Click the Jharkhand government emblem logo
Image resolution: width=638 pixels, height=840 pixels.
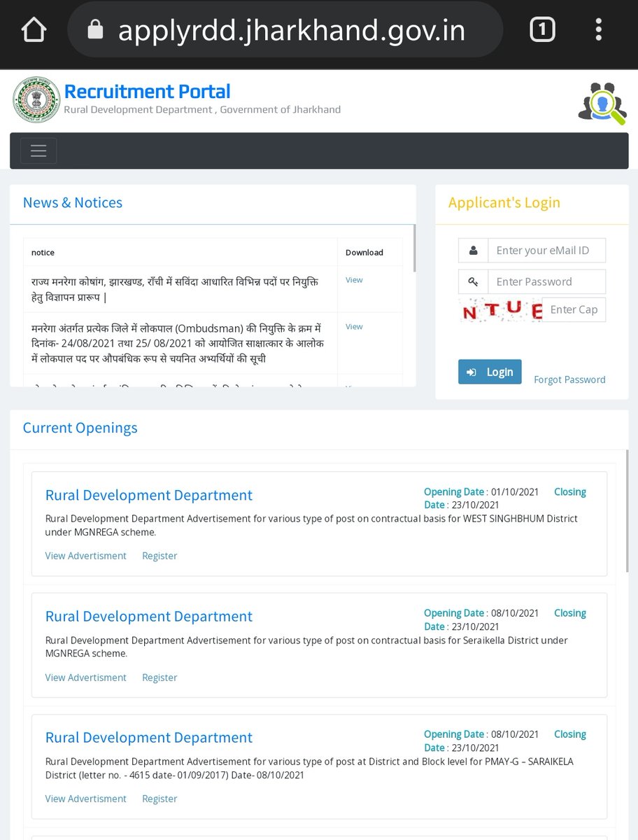point(36,99)
